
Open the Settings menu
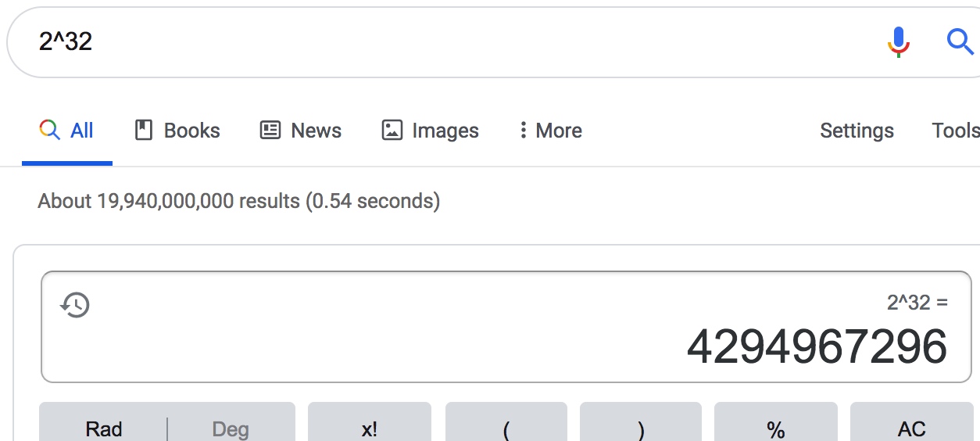click(x=857, y=131)
